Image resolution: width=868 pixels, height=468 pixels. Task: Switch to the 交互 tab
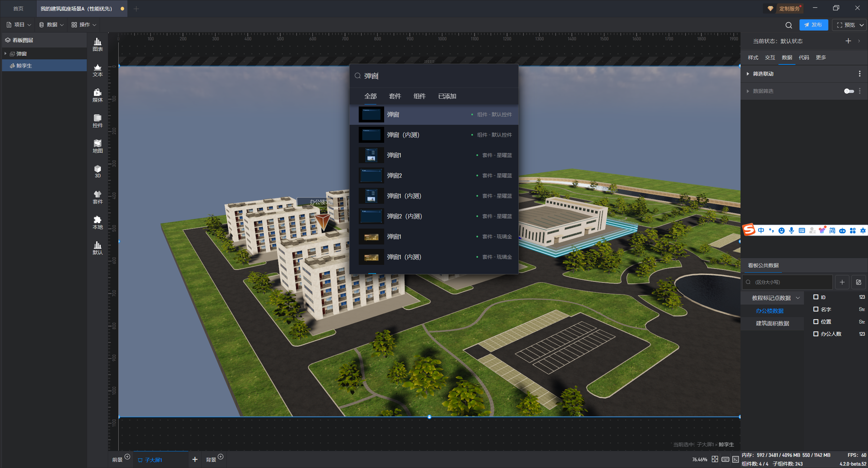click(770, 57)
